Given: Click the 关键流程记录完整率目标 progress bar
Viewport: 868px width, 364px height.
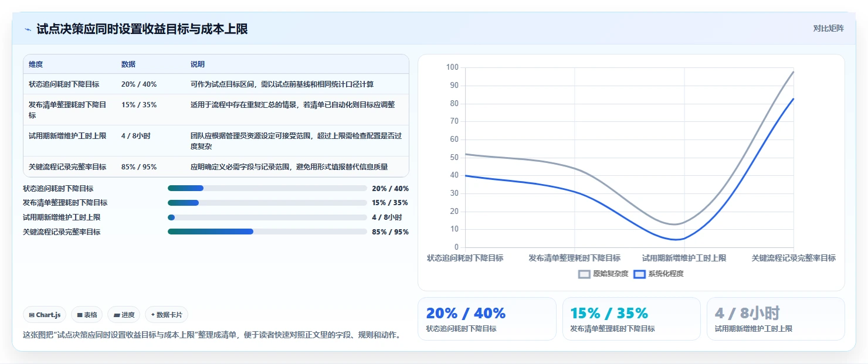Looking at the screenshot, I should click(x=267, y=232).
